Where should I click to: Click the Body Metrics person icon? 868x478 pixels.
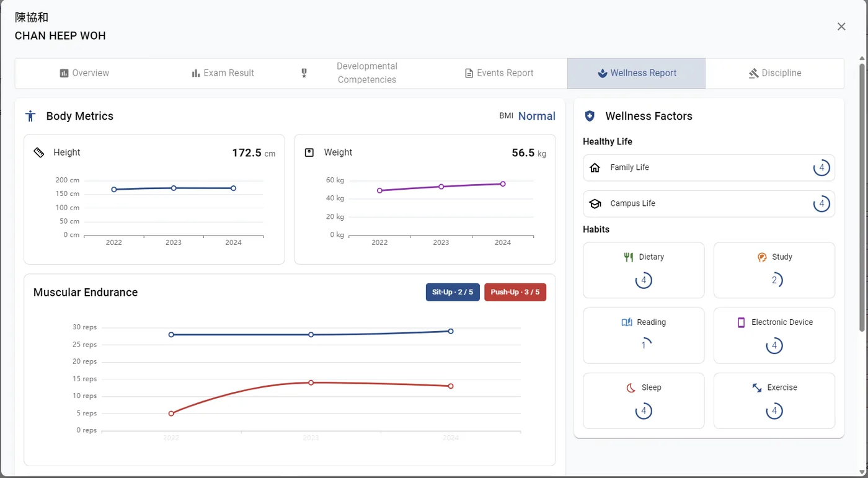pyautogui.click(x=30, y=116)
